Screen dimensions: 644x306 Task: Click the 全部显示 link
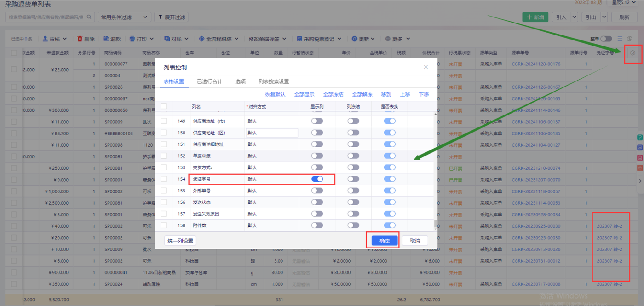click(x=304, y=94)
